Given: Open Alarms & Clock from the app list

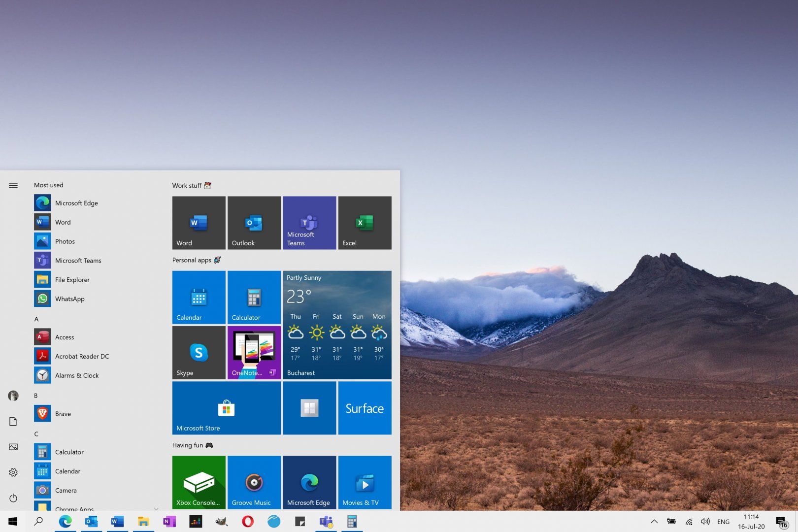Looking at the screenshot, I should click(96, 375).
